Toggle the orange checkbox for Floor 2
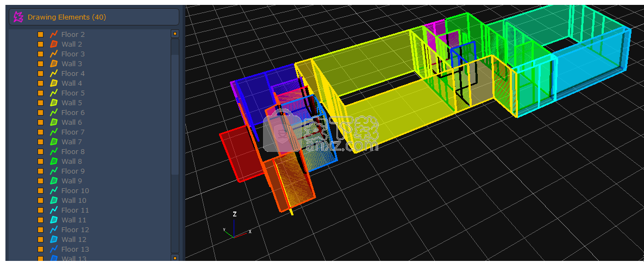The width and height of the screenshot is (644, 262). tap(40, 34)
